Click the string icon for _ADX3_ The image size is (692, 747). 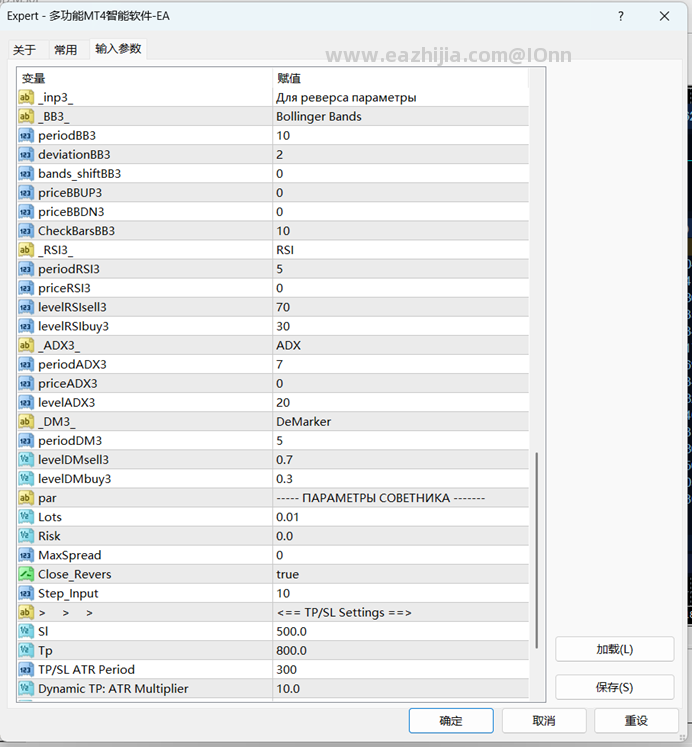tap(26, 345)
